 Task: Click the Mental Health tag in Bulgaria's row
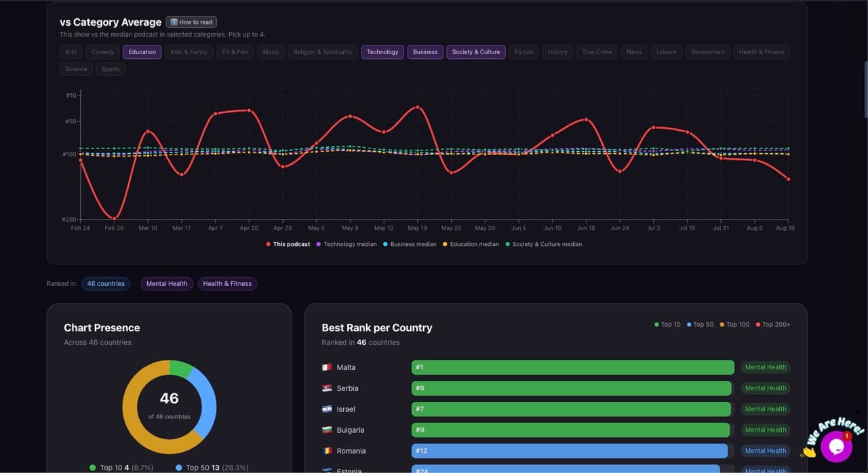[x=766, y=430]
